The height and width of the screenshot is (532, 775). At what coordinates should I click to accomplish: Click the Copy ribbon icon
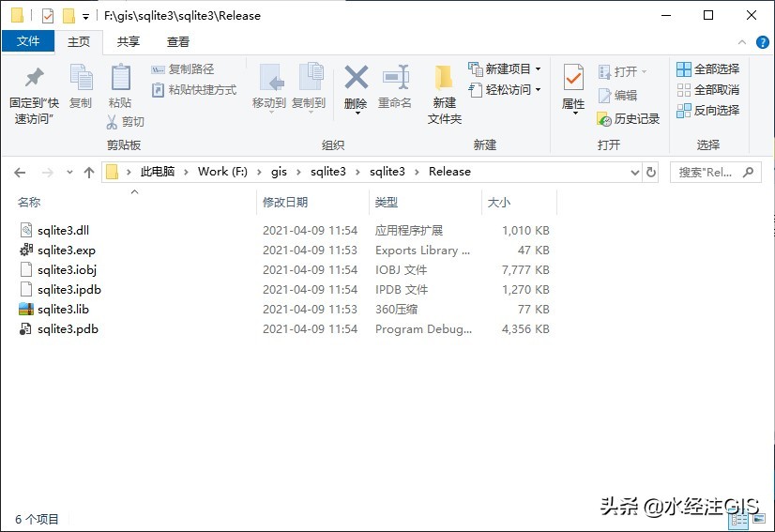[81, 78]
